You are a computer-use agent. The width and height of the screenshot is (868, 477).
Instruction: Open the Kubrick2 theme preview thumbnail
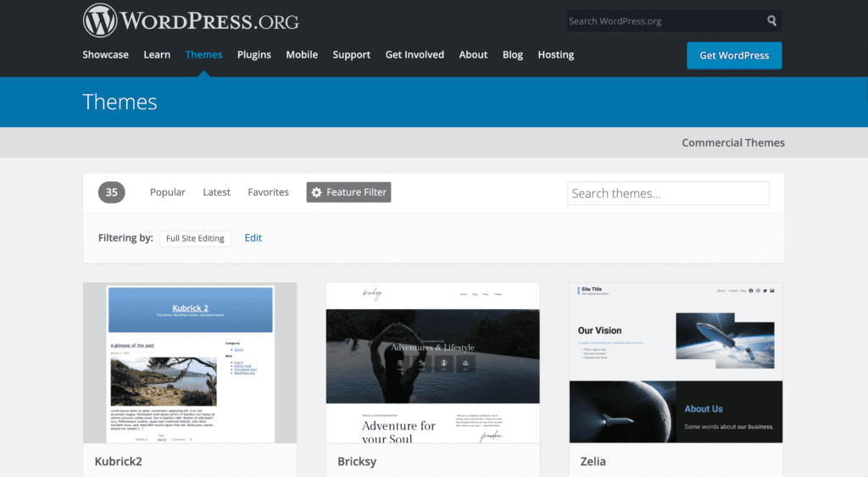[190, 363]
